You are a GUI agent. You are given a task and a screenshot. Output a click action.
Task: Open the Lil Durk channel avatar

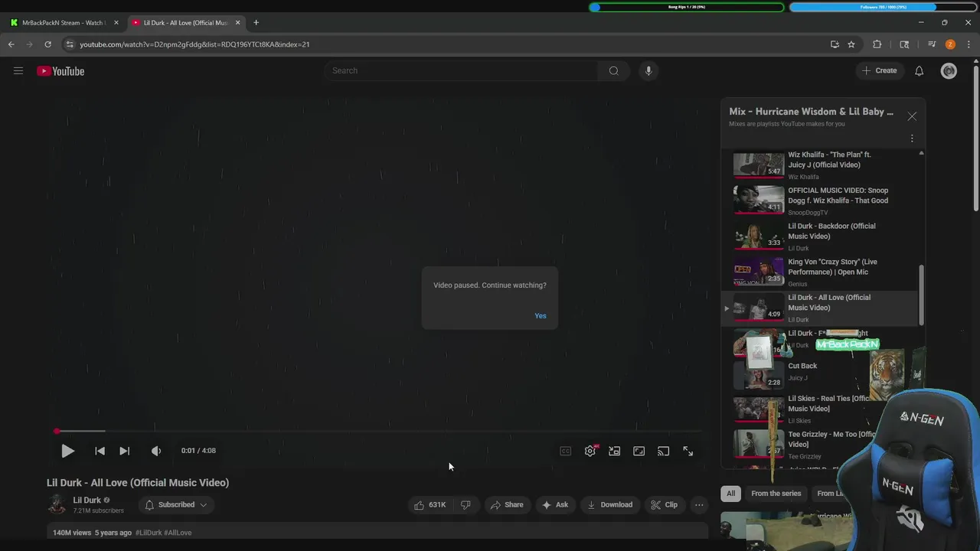tap(57, 504)
